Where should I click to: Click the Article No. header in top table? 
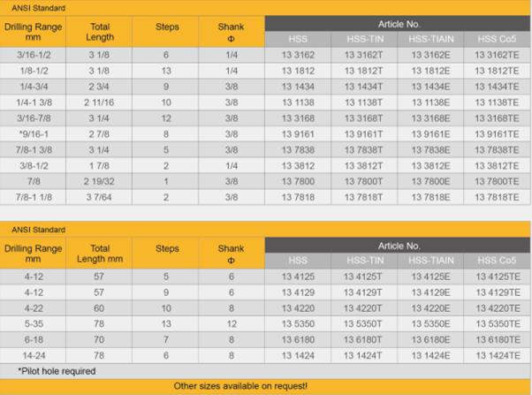(399, 23)
